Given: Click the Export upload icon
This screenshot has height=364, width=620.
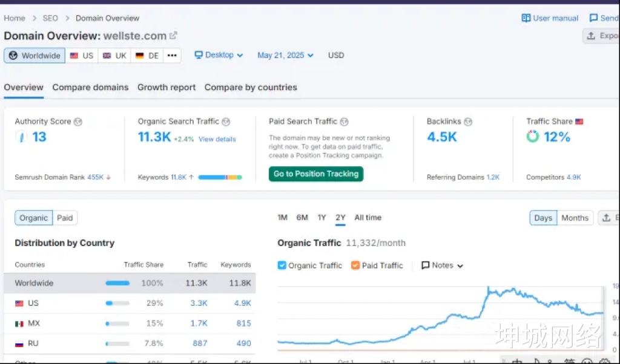Looking at the screenshot, I should (591, 36).
